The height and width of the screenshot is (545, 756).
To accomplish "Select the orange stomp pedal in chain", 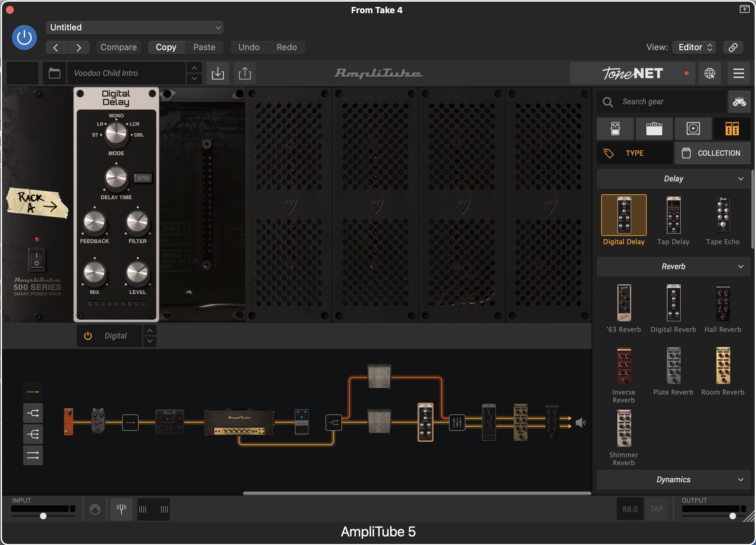I will [x=68, y=422].
